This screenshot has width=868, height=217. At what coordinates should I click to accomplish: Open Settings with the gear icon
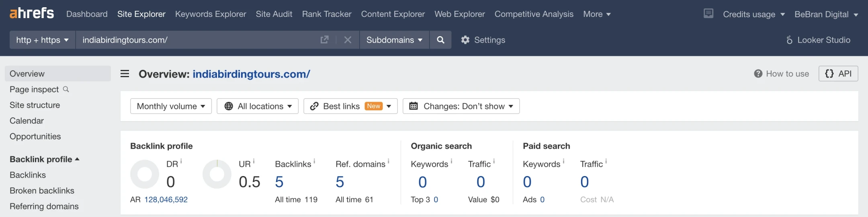(x=483, y=40)
